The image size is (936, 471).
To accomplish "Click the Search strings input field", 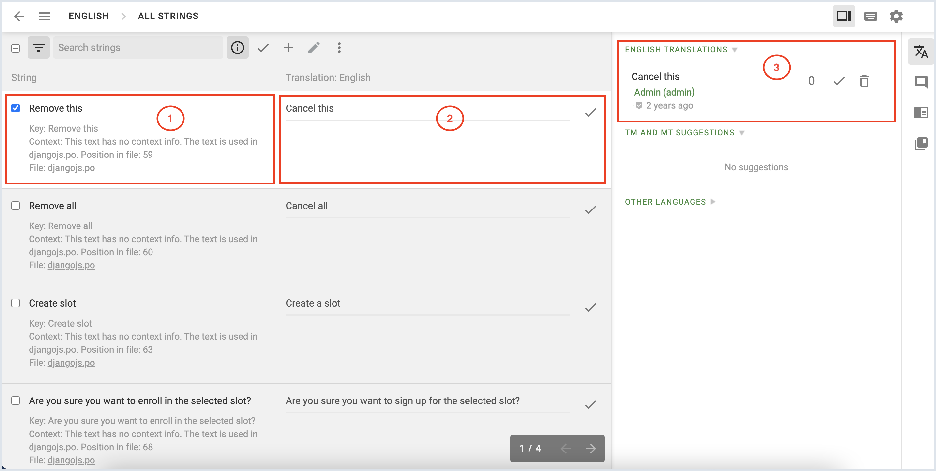I will coord(137,48).
